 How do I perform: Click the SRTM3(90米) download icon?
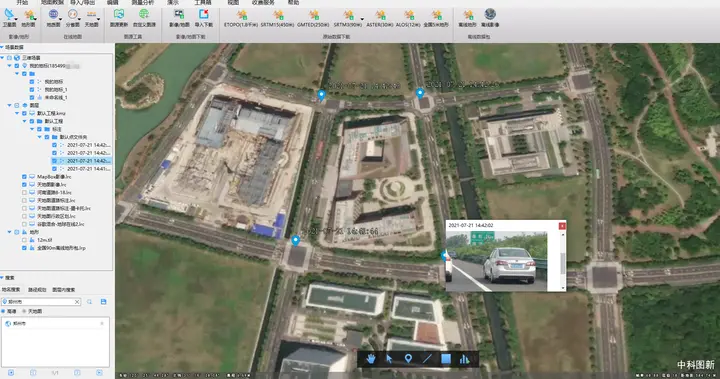pos(349,15)
